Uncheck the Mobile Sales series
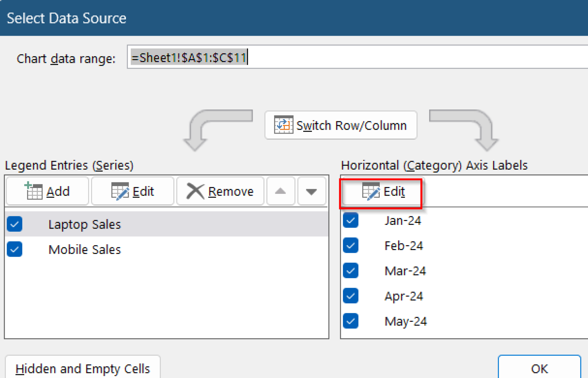588x378 pixels. 14,249
